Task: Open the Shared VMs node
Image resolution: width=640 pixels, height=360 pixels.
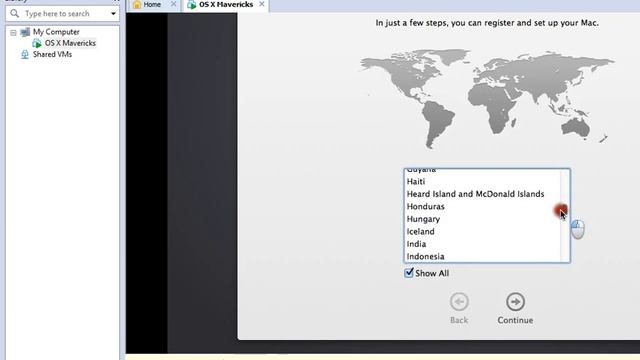Action: tap(52, 54)
